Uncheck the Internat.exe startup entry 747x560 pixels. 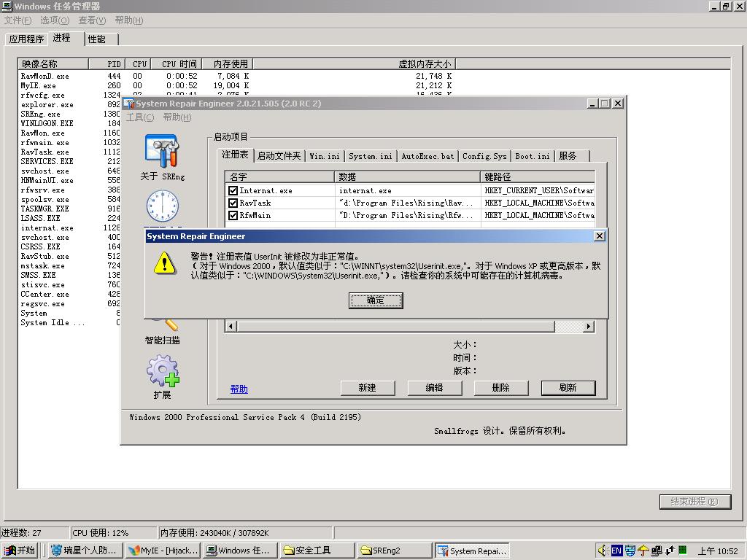pos(233,190)
